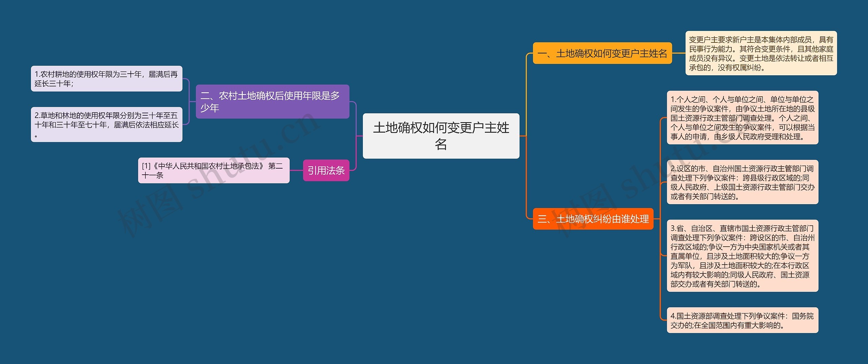The width and height of the screenshot is (868, 364).
Task: Select the note 4.国土资源部调查处理下列争议案件
Action: (x=743, y=320)
